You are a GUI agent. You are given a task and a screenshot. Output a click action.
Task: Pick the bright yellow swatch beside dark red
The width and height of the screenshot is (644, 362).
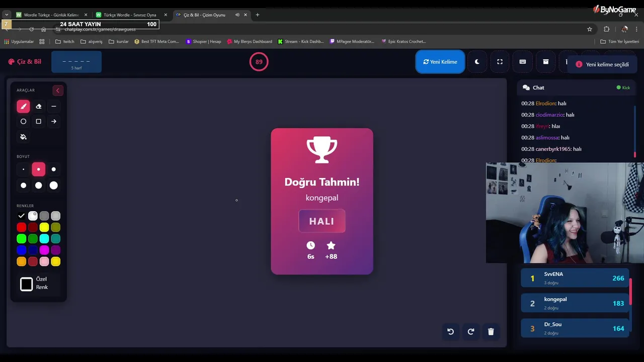44,227
